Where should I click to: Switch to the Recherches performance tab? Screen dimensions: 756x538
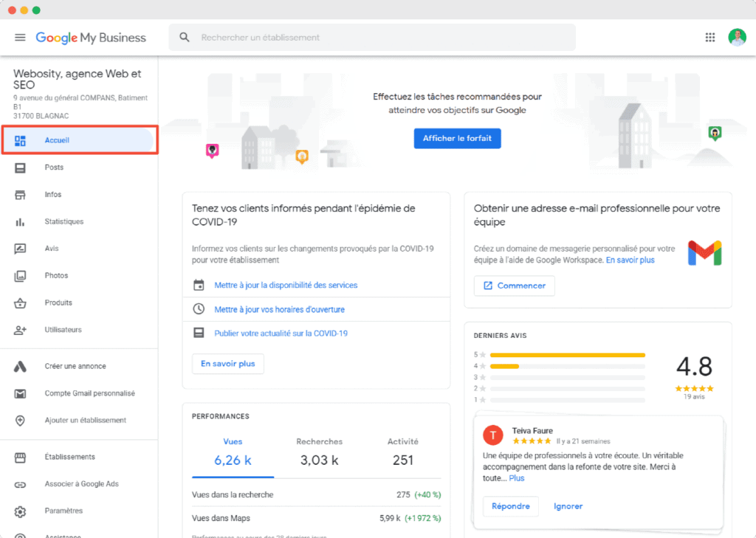[x=319, y=452]
